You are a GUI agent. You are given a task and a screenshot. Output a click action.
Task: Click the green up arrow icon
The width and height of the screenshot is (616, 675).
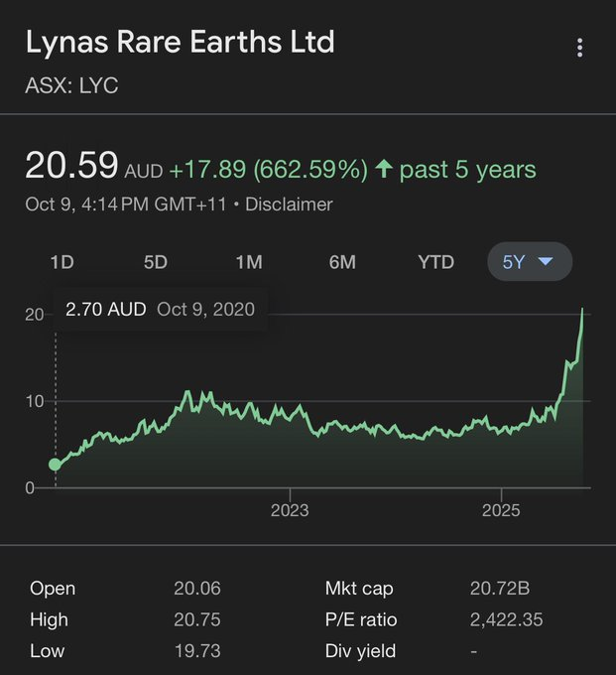tap(383, 169)
